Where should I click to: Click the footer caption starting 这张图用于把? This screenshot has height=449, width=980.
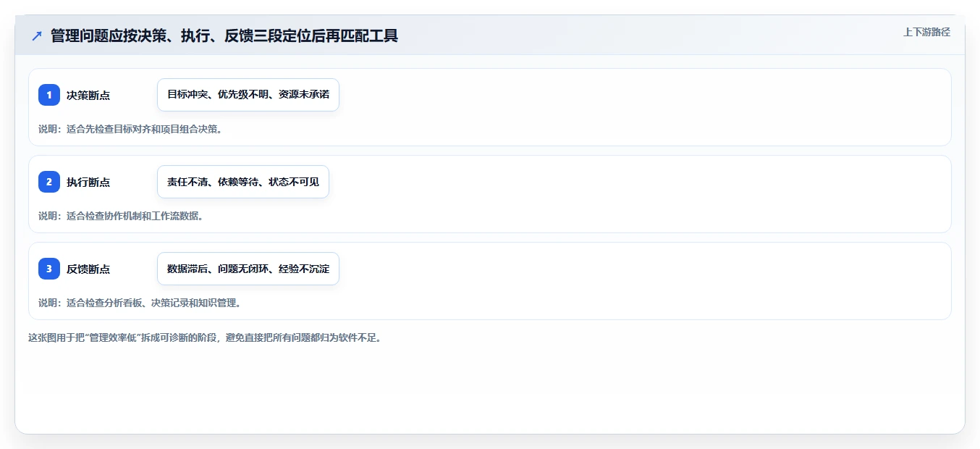pos(205,337)
